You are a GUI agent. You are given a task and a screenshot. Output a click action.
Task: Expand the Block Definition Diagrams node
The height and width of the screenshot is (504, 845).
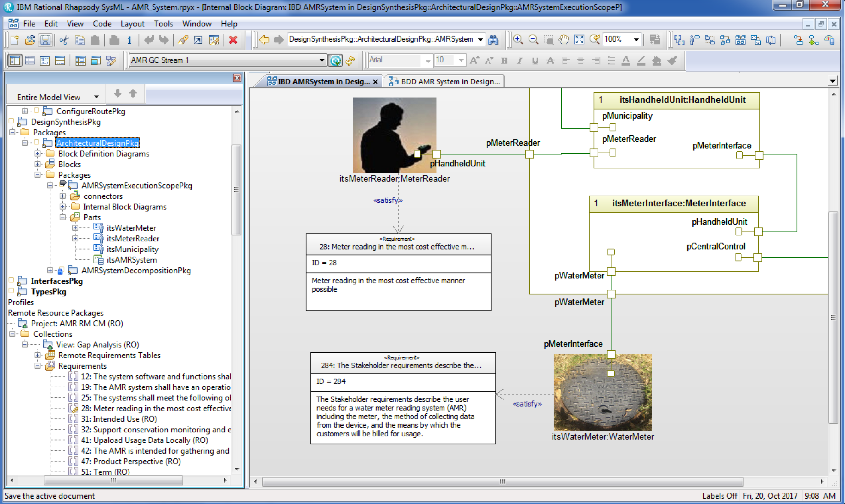pos(37,154)
